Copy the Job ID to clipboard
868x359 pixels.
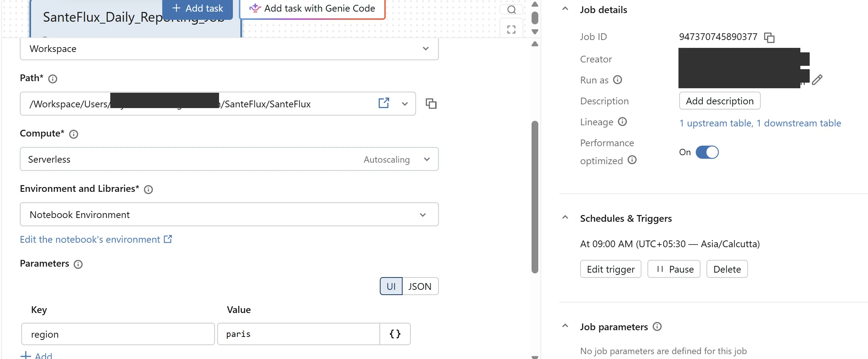coord(769,37)
